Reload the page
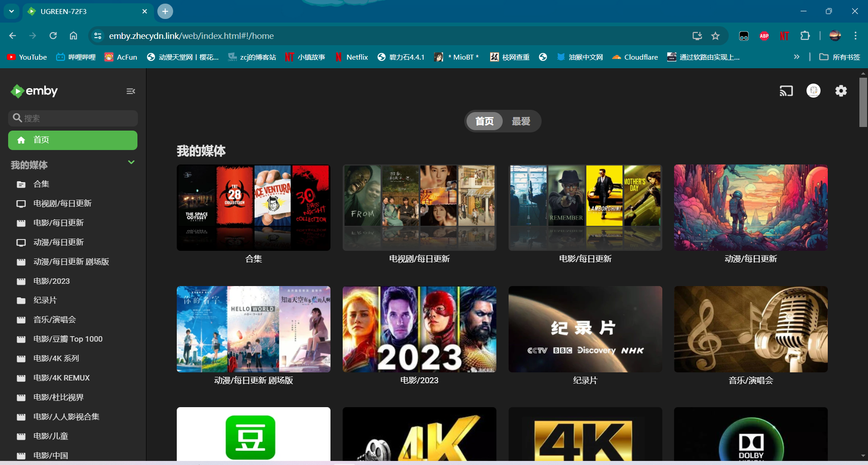868x465 pixels. (x=53, y=36)
